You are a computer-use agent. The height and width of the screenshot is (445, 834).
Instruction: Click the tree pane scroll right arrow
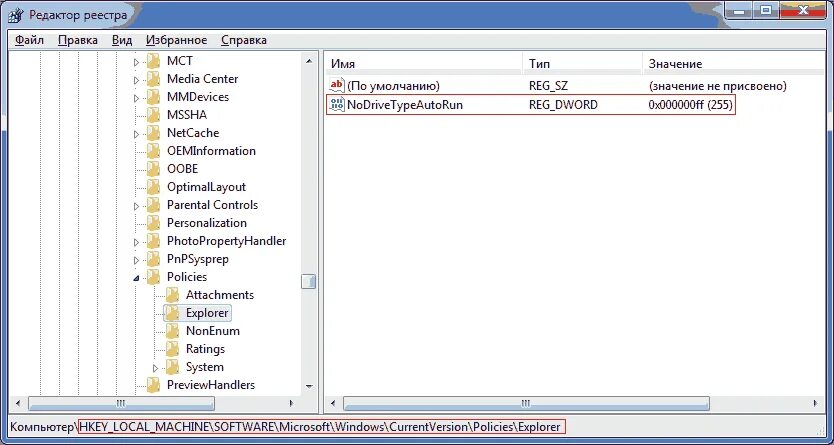(x=291, y=403)
